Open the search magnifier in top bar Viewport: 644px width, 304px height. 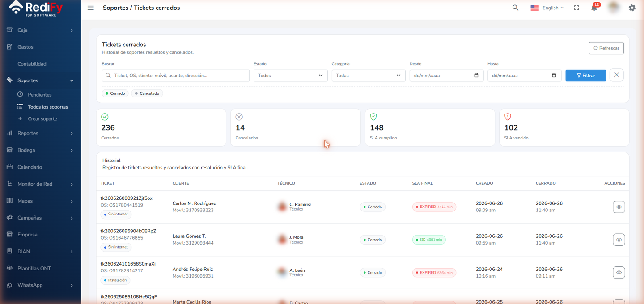coord(516,8)
